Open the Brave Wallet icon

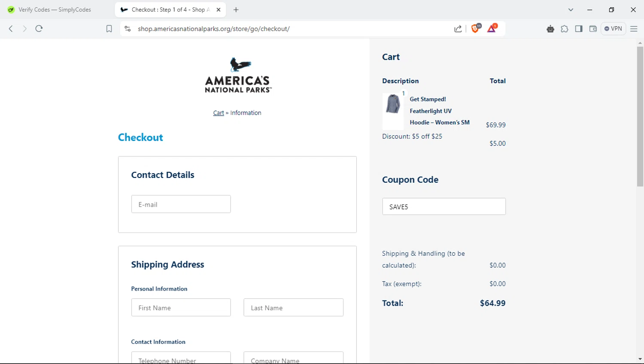click(593, 29)
